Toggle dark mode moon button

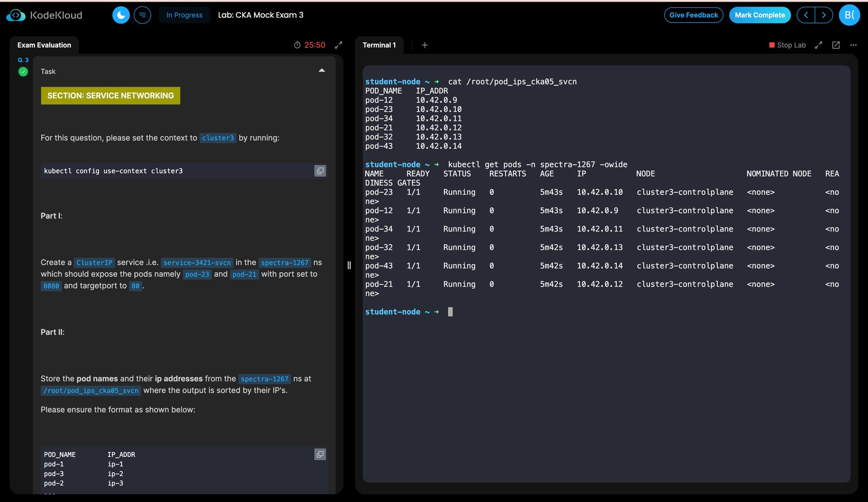[121, 15]
